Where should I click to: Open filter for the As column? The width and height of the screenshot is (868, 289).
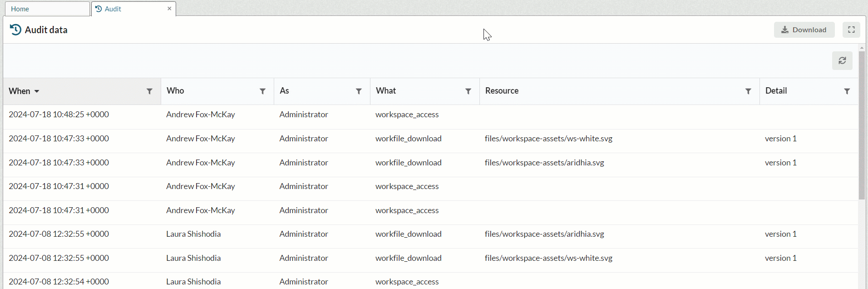point(359,91)
